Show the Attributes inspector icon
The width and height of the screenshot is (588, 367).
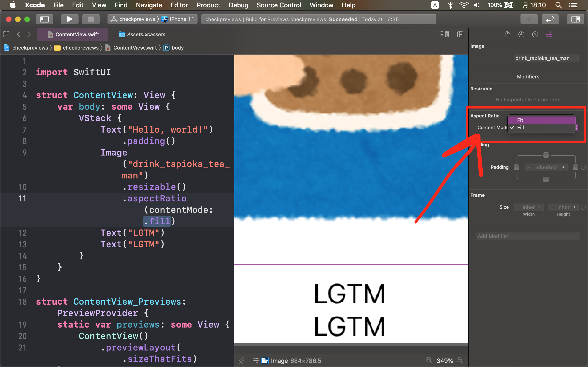549,34
